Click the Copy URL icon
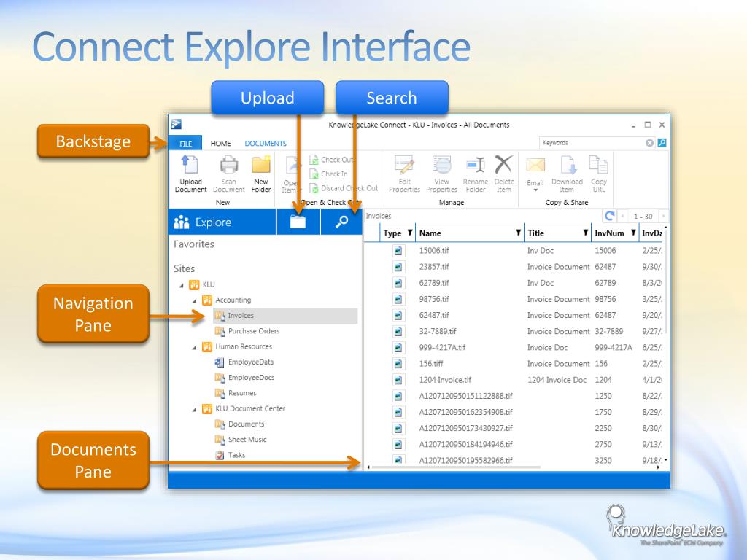This screenshot has height=560, width=747. tap(598, 165)
